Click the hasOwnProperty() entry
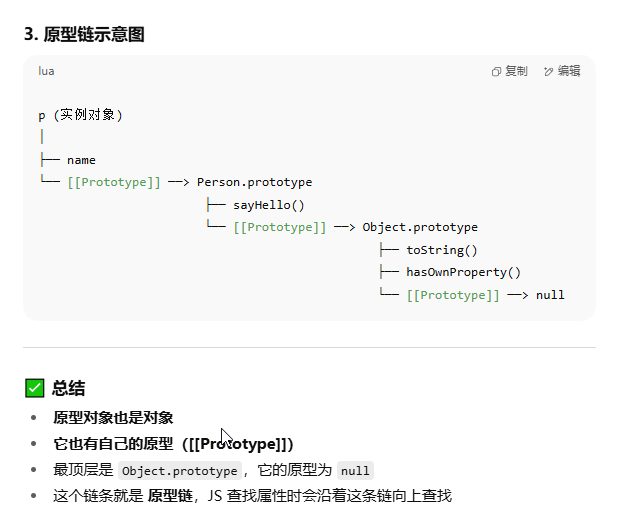Viewport: 623px width, 532px height. (463, 272)
